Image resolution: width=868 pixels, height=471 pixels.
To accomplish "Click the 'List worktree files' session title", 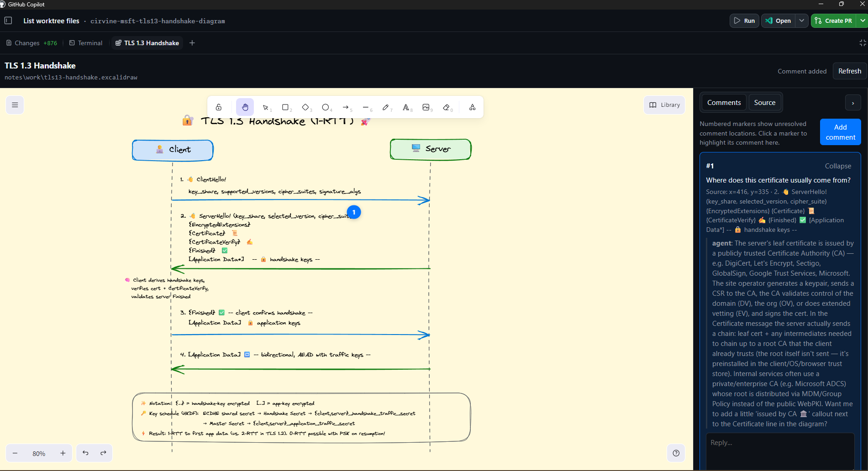I will pyautogui.click(x=51, y=21).
